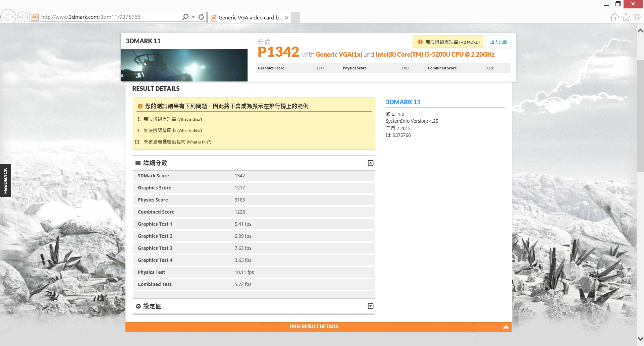644x346 pixels.
Task: Click the vertical scrollbar thumb
Action: click(x=640, y=116)
